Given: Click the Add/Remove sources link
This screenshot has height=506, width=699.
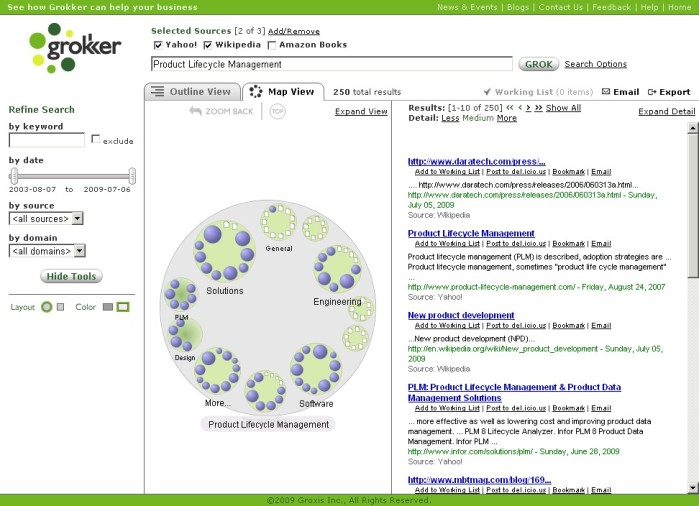Looking at the screenshot, I should click(x=294, y=31).
